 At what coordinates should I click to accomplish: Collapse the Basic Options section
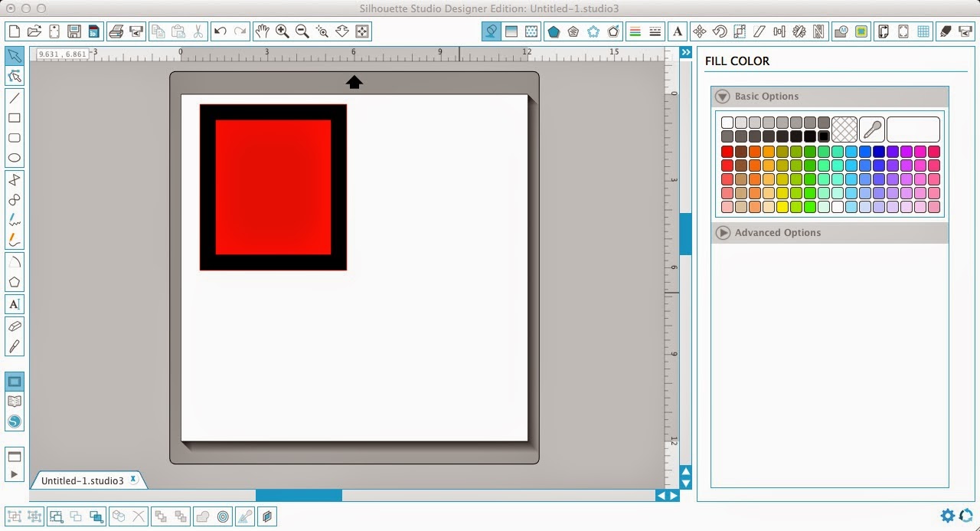coord(722,97)
